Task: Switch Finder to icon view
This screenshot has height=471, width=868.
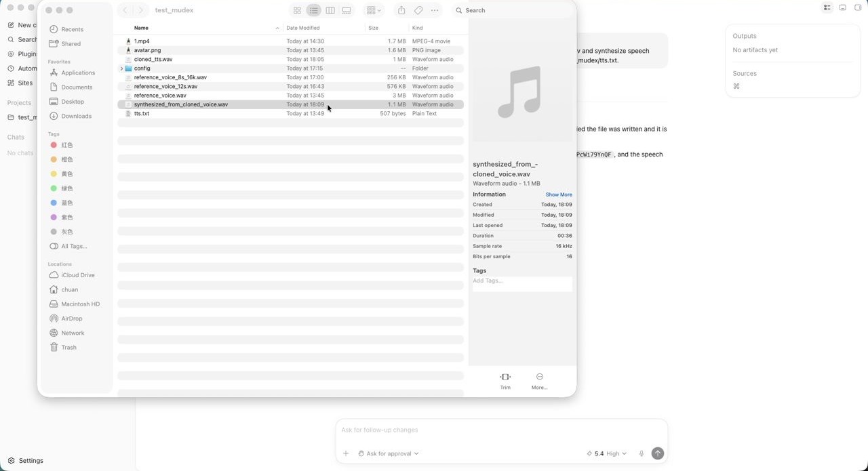Action: coord(297,10)
